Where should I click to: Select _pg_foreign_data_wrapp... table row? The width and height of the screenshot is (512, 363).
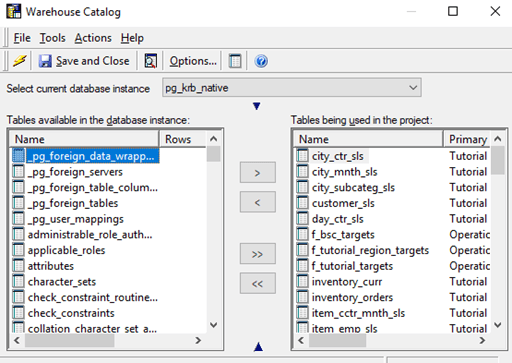click(x=86, y=156)
